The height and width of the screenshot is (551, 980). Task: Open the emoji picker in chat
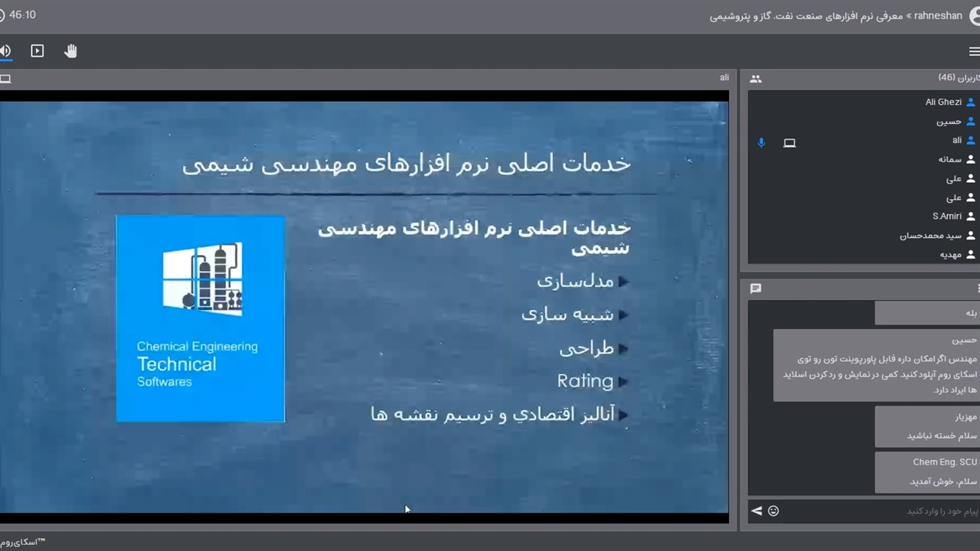pyautogui.click(x=773, y=510)
